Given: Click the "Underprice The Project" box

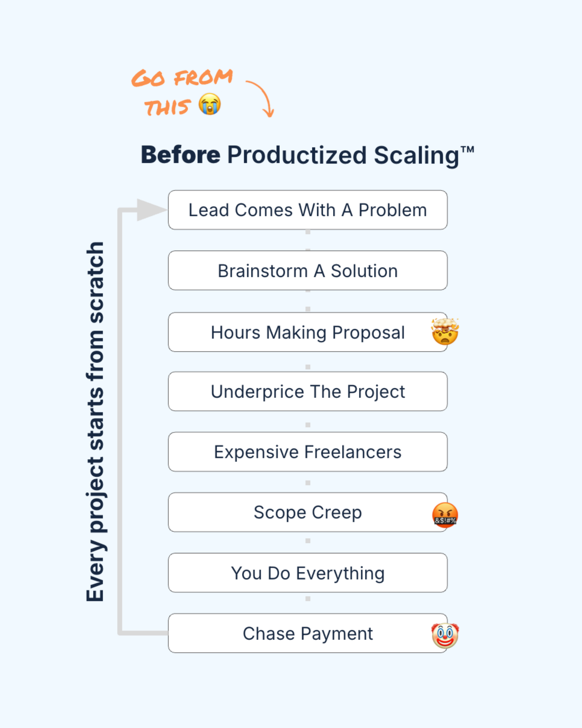Looking at the screenshot, I should tap(307, 392).
